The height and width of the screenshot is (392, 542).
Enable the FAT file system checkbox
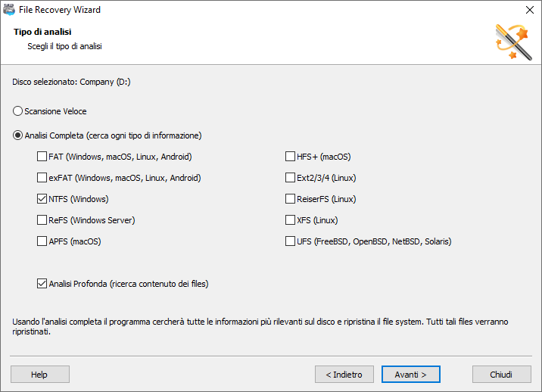pos(42,157)
